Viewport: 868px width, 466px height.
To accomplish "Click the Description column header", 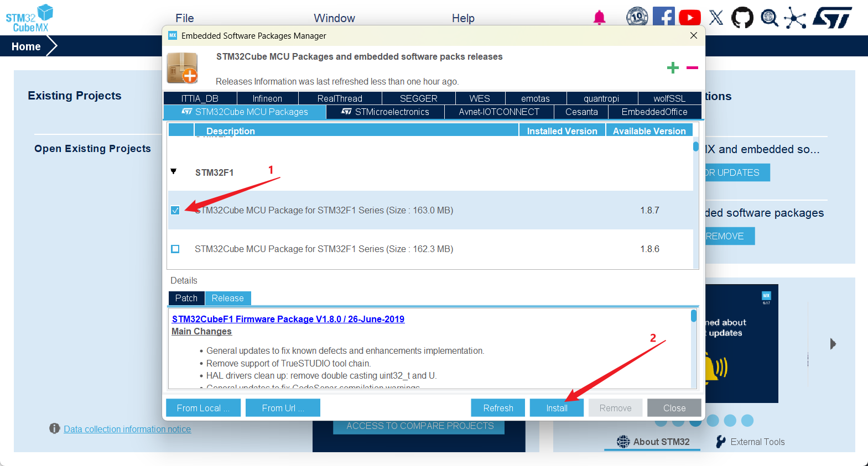I will click(356, 130).
